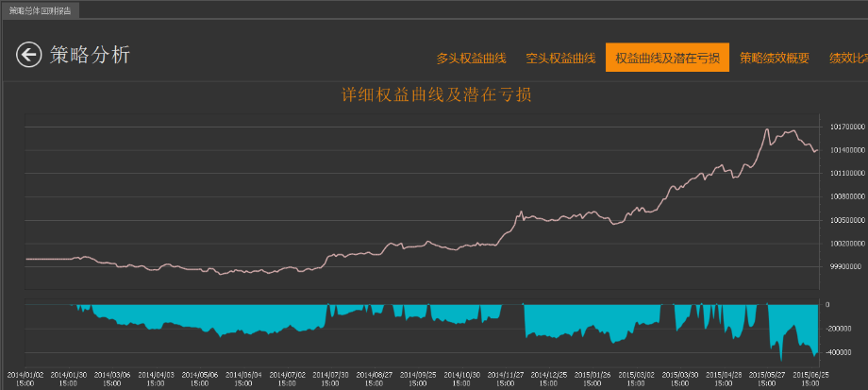Screen dimensions: 868x390
Task: Click the equity curve peak near 101700000
Action: [x=767, y=129]
